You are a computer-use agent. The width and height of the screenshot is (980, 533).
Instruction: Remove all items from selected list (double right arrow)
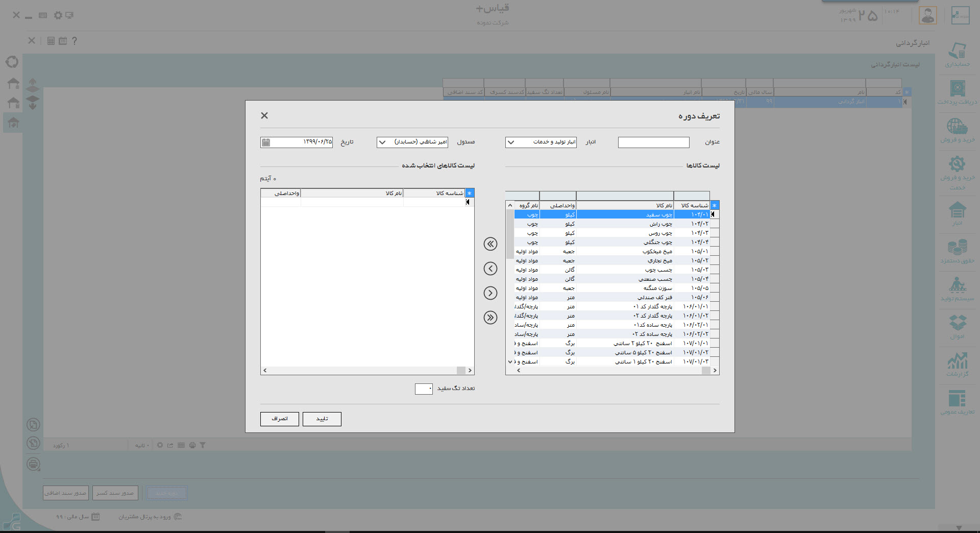coord(491,318)
